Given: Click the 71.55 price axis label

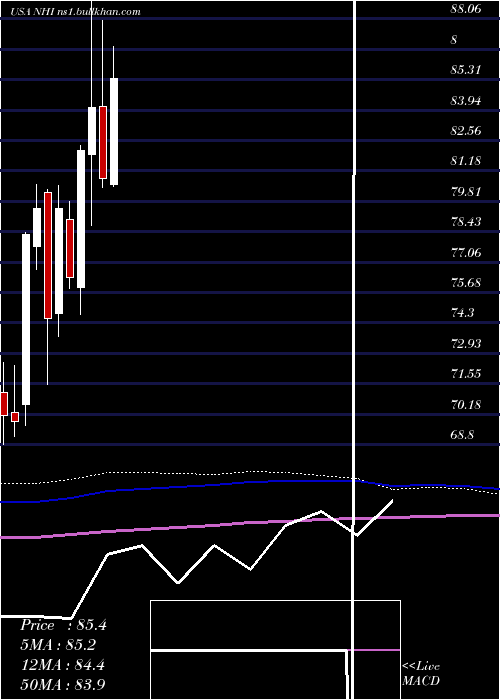Looking at the screenshot, I should (x=466, y=374).
